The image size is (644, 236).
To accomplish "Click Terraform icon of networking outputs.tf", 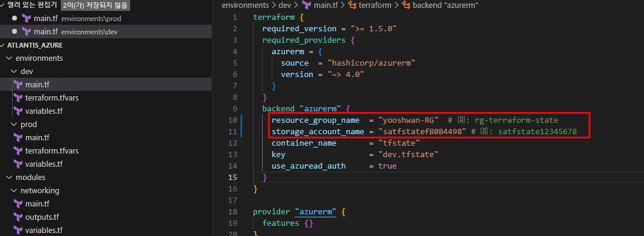I will click(17, 217).
